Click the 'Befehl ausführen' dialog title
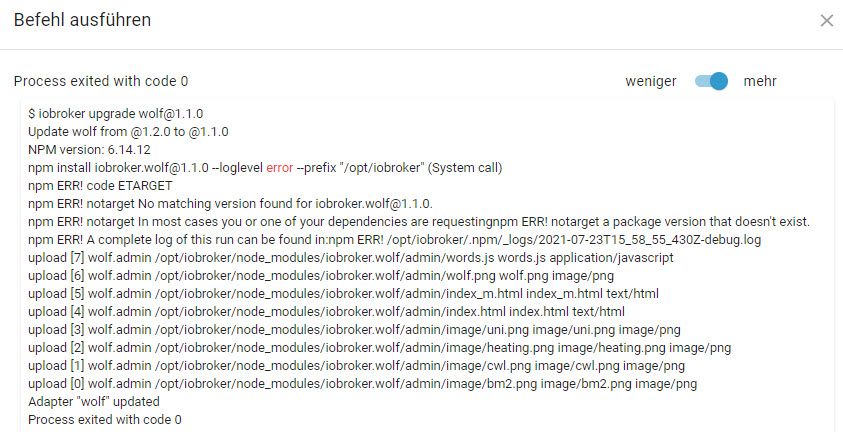843x432 pixels. click(x=82, y=20)
